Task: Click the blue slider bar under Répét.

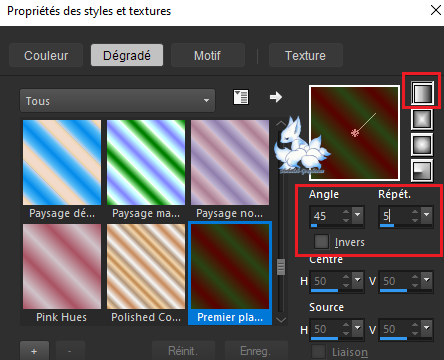Action: [387, 226]
